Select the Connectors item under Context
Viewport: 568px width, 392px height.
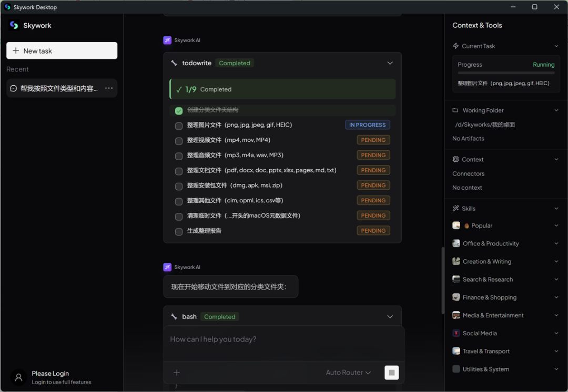pos(468,174)
